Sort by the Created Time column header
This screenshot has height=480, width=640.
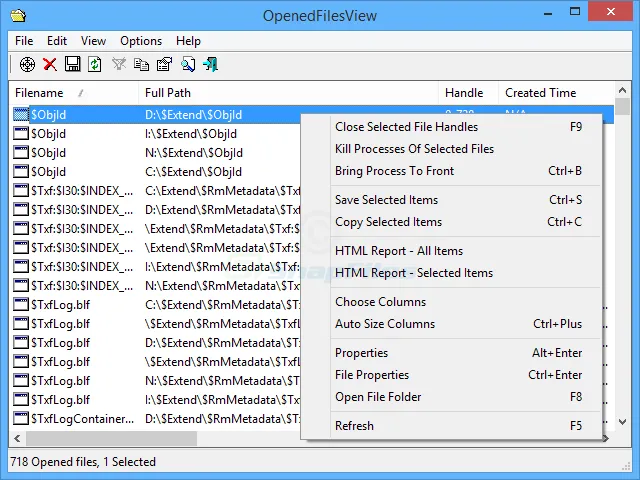(556, 93)
